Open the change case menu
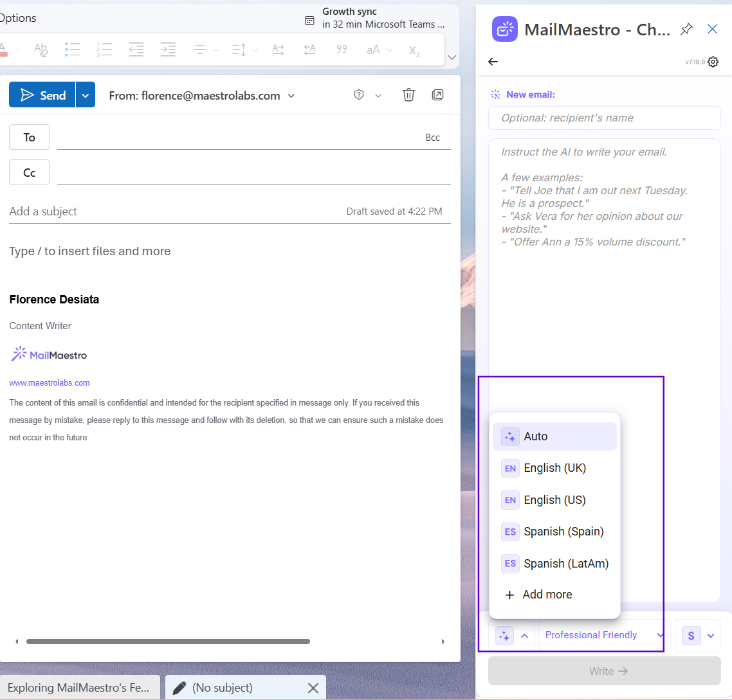The height and width of the screenshot is (700, 732). (379, 49)
